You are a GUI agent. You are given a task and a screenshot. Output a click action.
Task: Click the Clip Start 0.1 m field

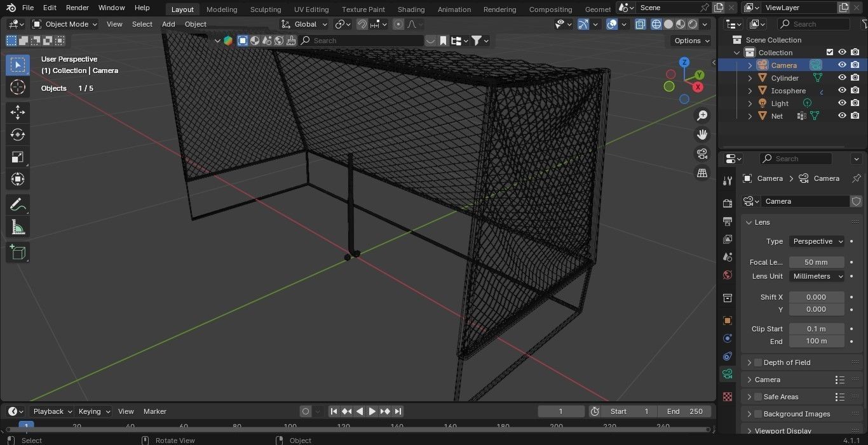[x=817, y=329]
